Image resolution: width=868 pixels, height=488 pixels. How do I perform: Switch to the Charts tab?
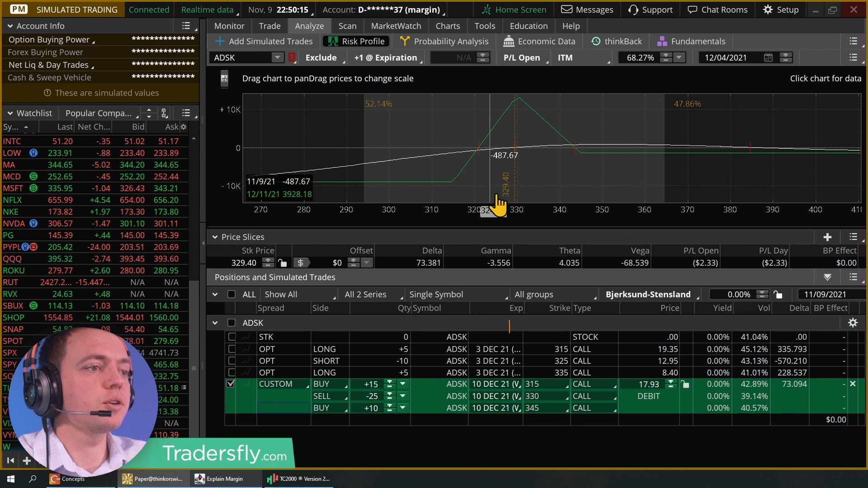[x=448, y=26]
